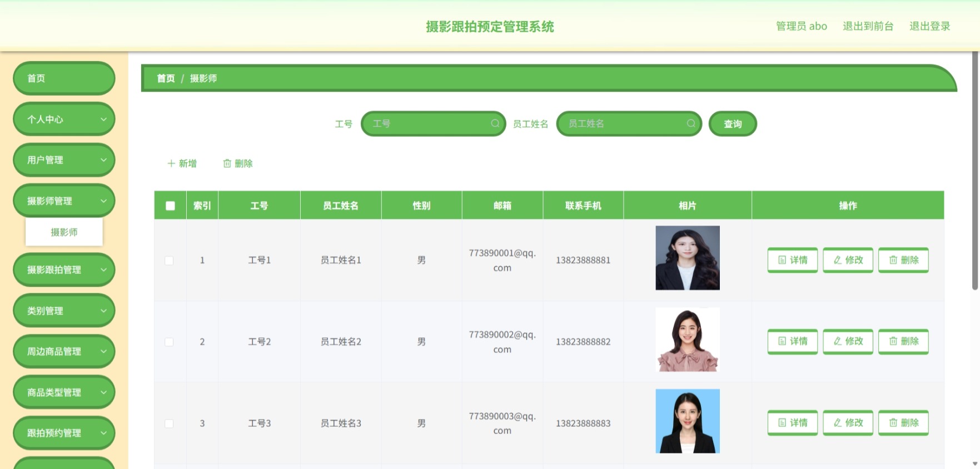Open photo thumbnail for 员工姓名2
The height and width of the screenshot is (469, 980).
(688, 340)
